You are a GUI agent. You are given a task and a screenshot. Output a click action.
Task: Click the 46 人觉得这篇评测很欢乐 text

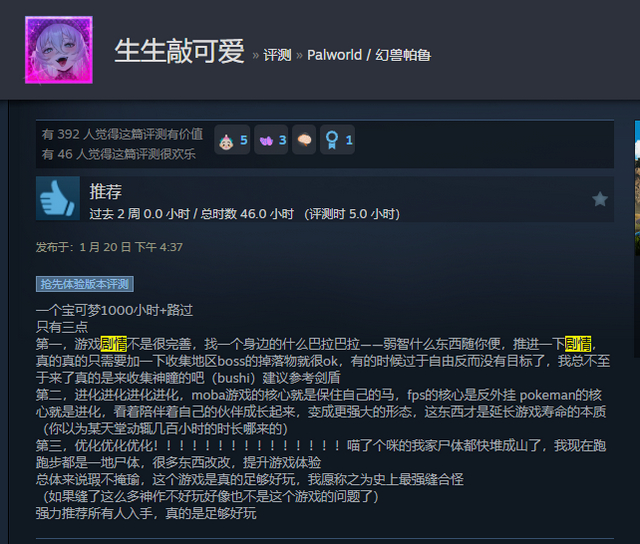pos(118,154)
